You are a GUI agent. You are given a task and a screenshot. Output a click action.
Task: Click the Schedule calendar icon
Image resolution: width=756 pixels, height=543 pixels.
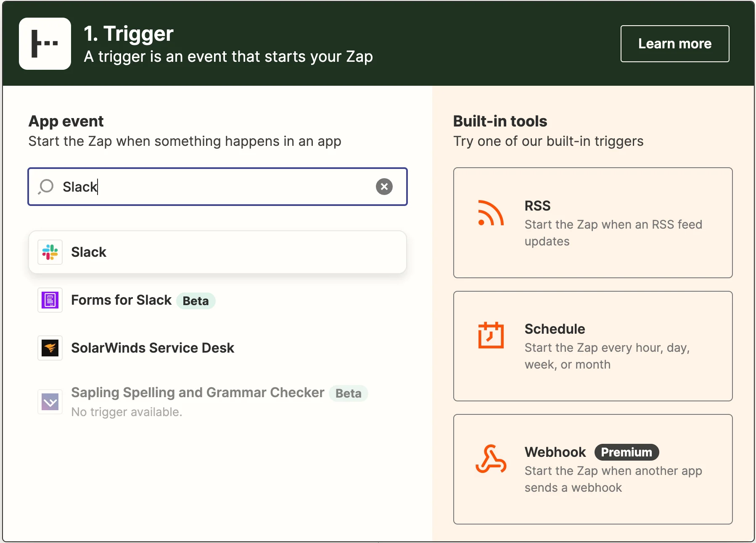[491, 335]
